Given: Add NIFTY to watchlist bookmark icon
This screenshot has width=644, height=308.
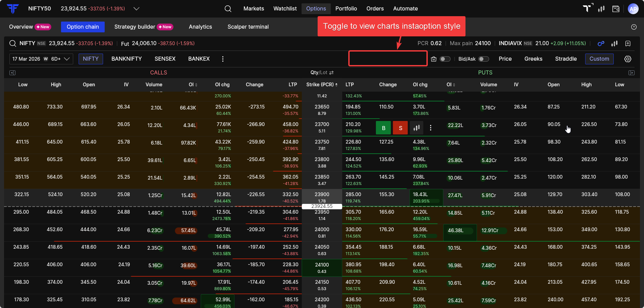Looking at the screenshot, I should tap(627, 43).
